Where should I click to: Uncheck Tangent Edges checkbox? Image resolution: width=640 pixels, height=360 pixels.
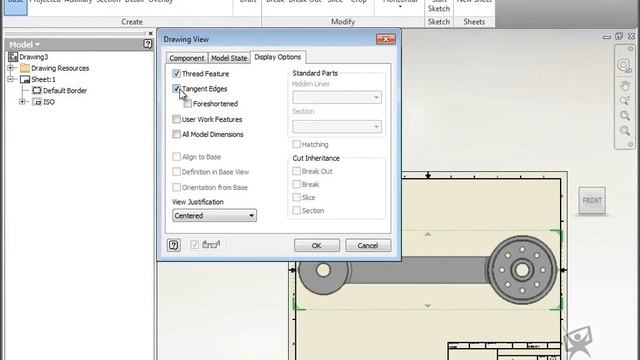point(176,89)
